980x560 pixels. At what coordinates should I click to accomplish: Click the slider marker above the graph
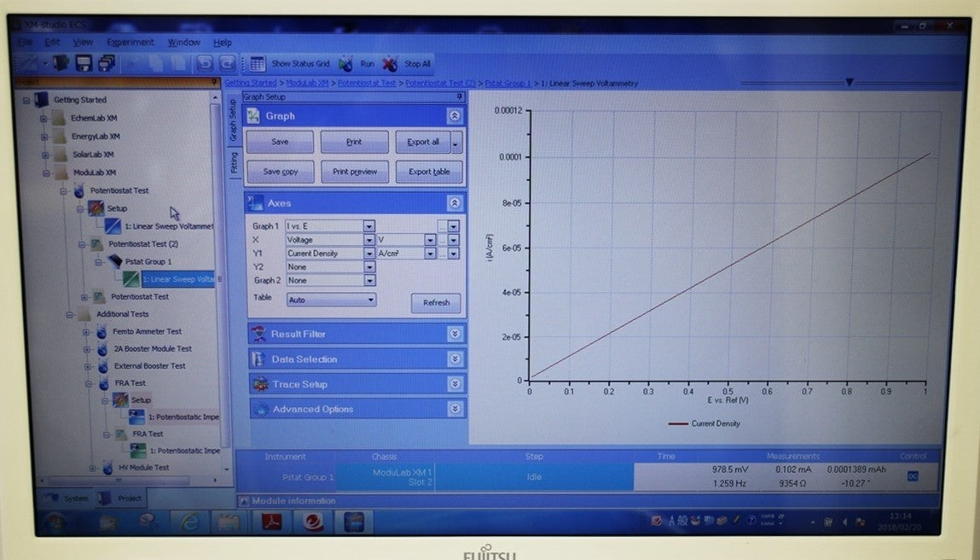click(x=850, y=82)
